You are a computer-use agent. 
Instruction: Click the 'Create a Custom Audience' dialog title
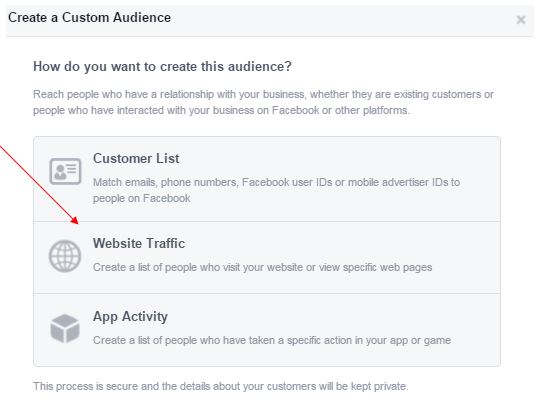(89, 18)
